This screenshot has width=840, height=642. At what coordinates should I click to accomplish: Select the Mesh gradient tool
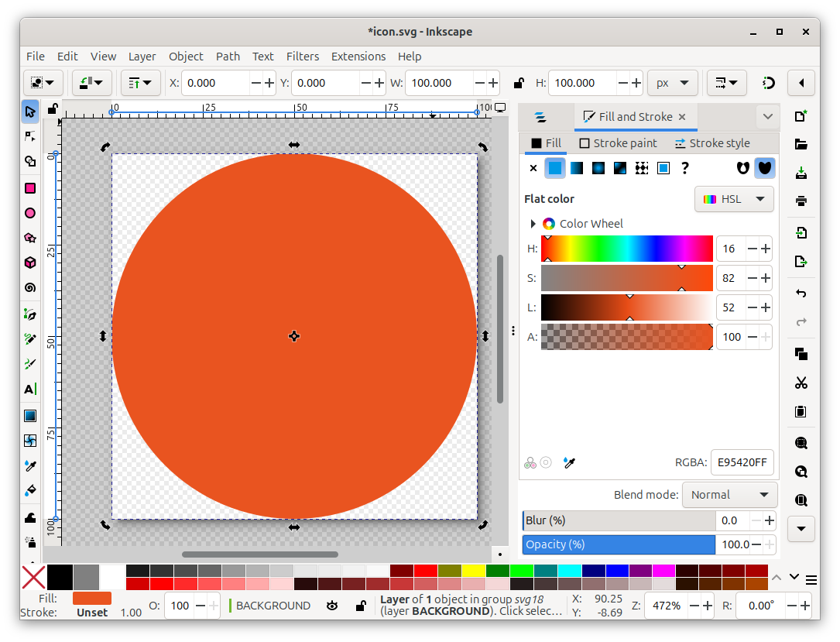tap(30, 441)
